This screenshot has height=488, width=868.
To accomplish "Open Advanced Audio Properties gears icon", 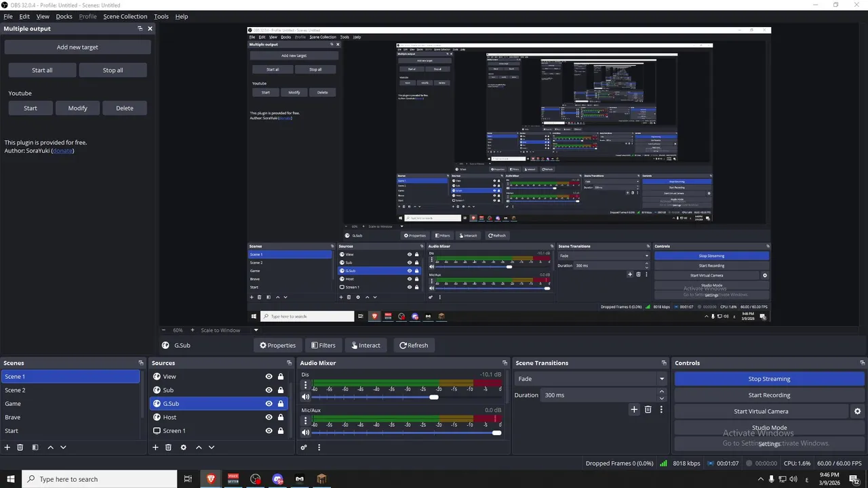I will click(304, 447).
